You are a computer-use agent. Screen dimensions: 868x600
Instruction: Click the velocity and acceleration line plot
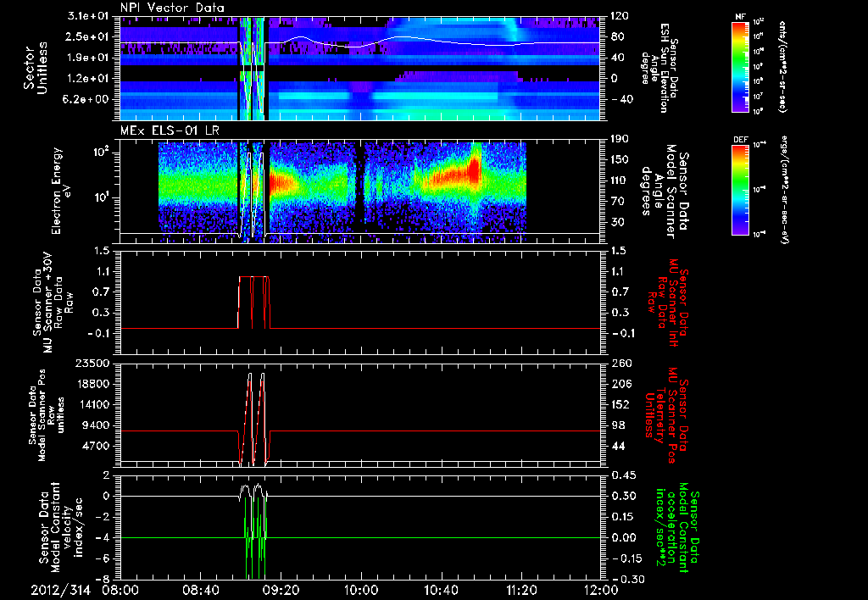click(x=360, y=527)
